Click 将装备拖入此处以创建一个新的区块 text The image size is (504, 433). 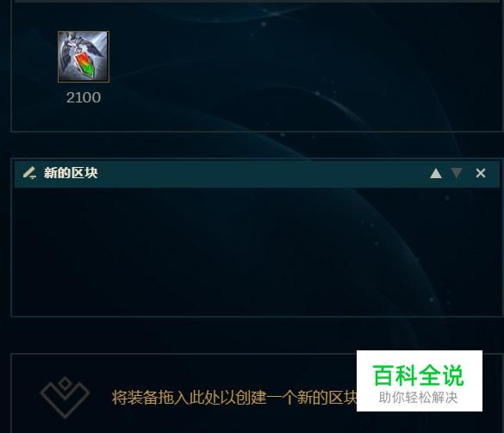[234, 398]
